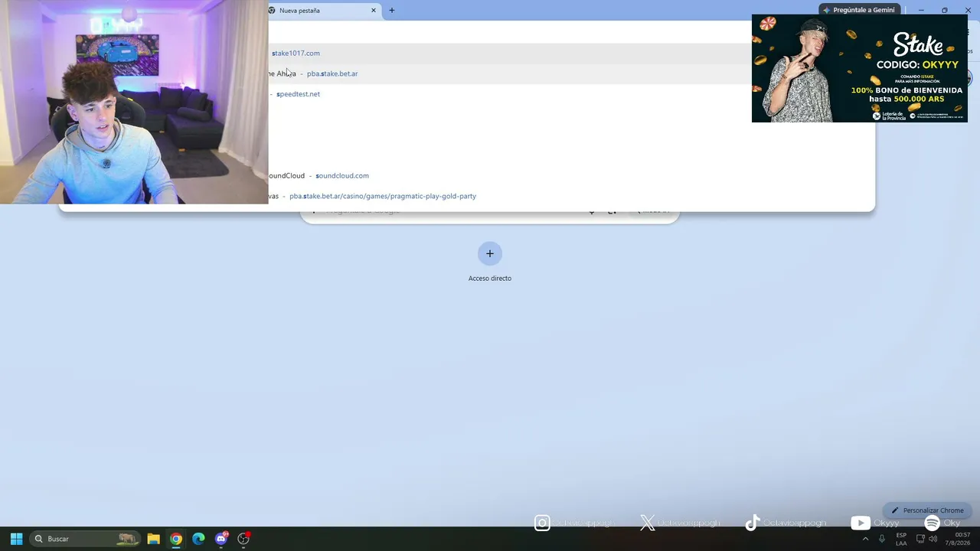Launch Microsoft Edge from the taskbar
This screenshot has height=551, width=980.
pos(198,539)
